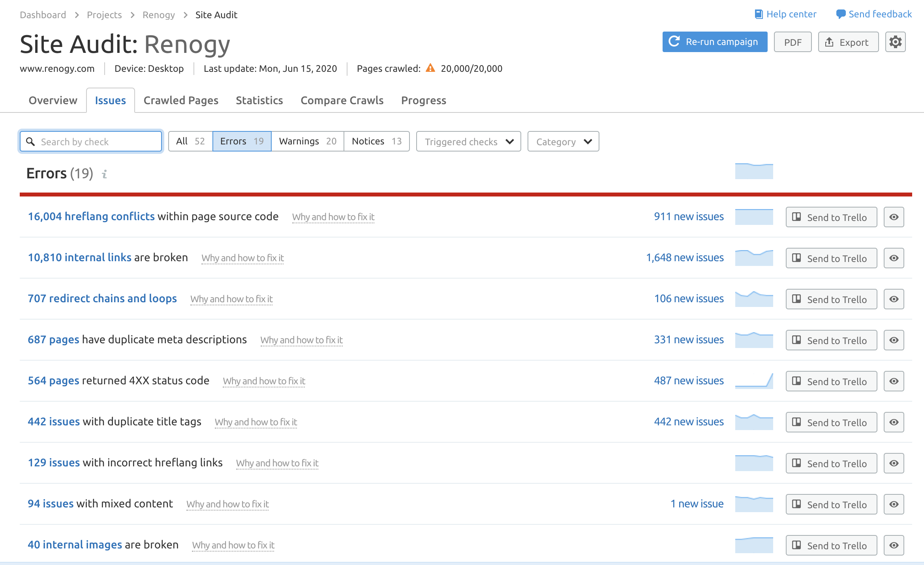
Task: Click the Errors info icon
Action: pyautogui.click(x=104, y=174)
